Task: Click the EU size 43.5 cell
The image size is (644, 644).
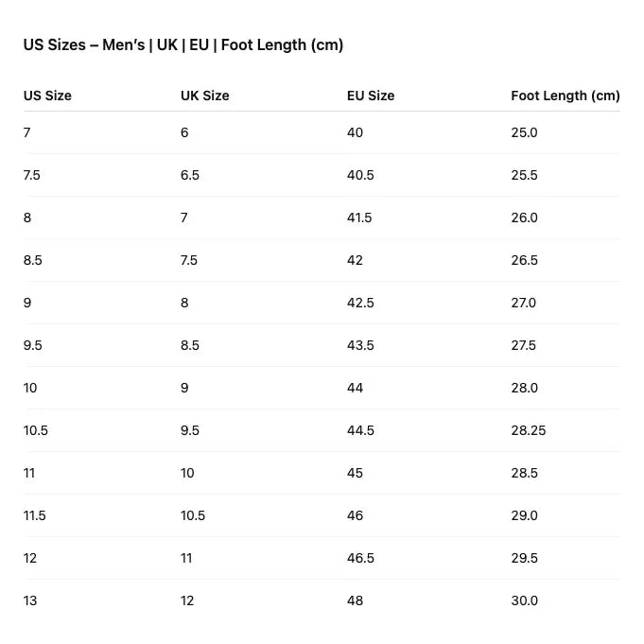Action: click(360, 345)
